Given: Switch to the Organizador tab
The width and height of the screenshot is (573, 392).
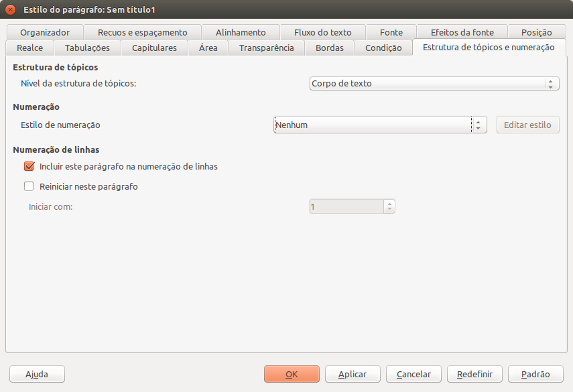Looking at the screenshot, I should click(45, 33).
